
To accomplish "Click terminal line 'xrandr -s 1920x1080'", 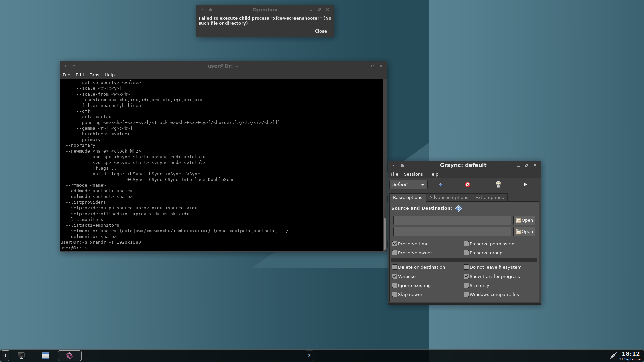I will coord(115,242).
